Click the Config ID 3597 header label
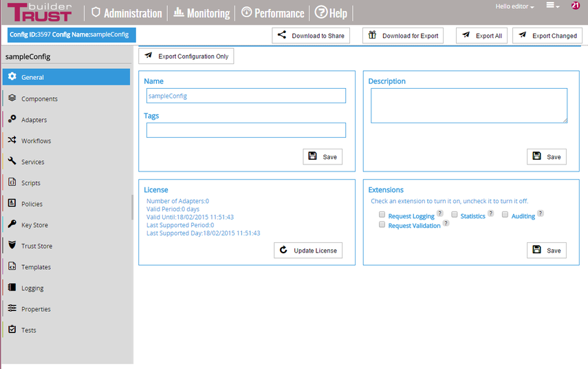 pyautogui.click(x=72, y=34)
